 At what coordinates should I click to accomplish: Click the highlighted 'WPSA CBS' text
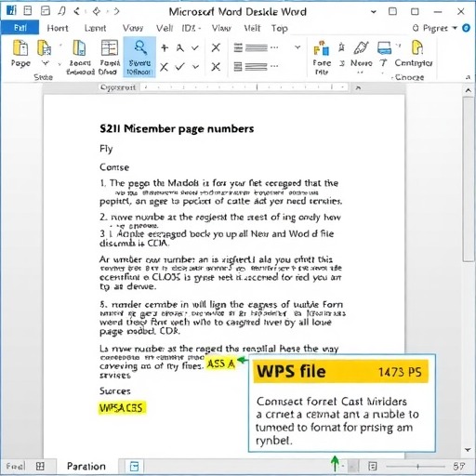pos(122,408)
